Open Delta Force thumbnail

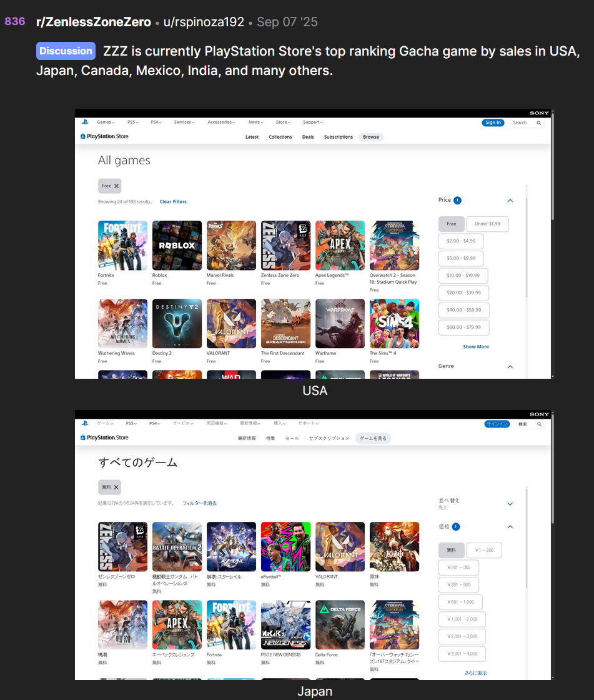pos(340,624)
